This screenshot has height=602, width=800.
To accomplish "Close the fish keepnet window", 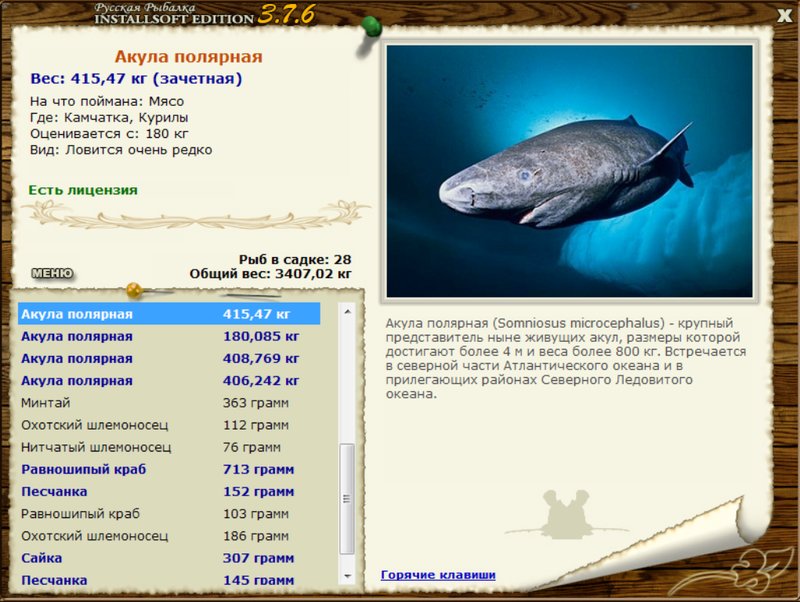I will 784,15.
